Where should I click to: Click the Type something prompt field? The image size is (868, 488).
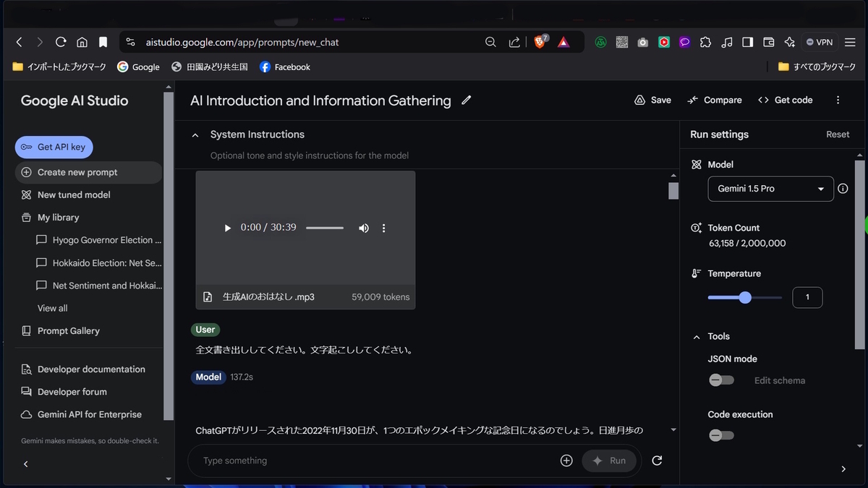[x=376, y=461]
